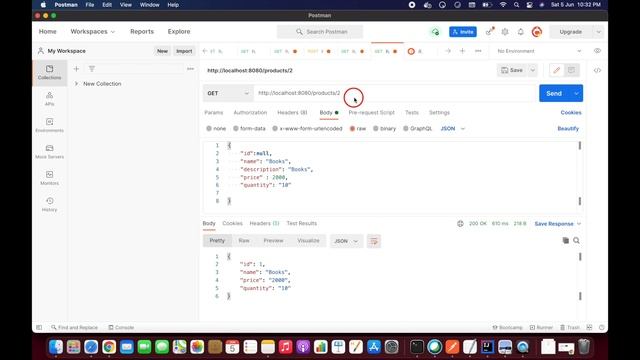Open the Upgrade dropdown arrow
The height and width of the screenshot is (360, 640).
598,32
